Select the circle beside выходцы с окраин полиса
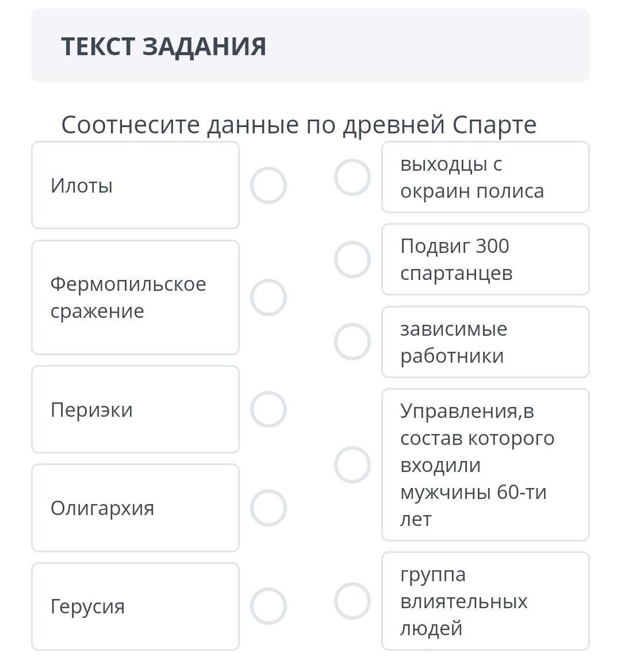The width and height of the screenshot is (621, 672). coord(352,177)
